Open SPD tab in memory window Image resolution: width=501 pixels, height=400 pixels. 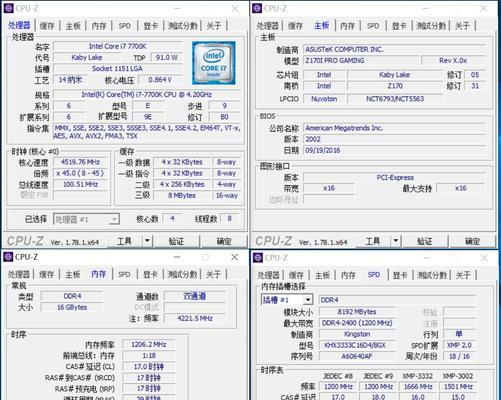point(124,274)
